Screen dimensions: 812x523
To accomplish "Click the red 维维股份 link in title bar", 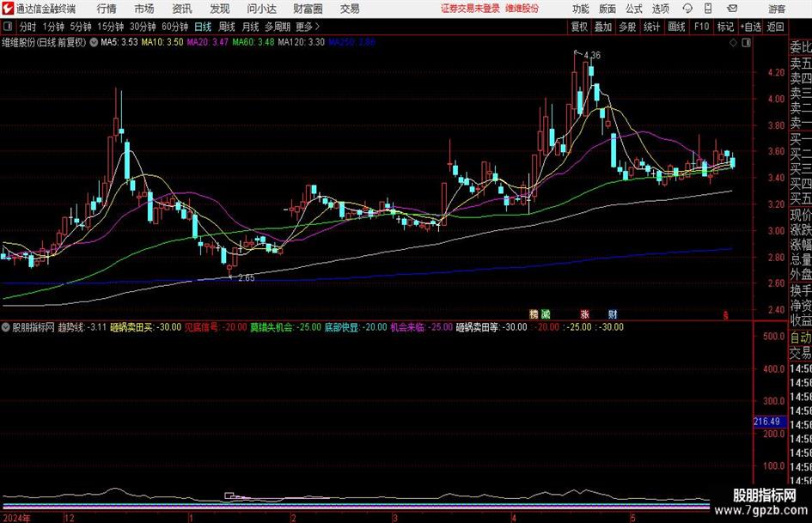I will click(x=522, y=9).
